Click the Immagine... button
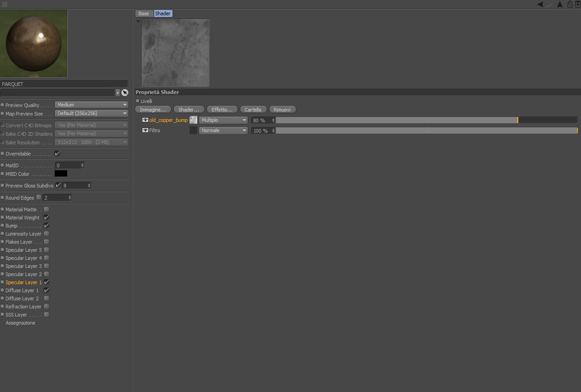The height and width of the screenshot is (392, 581). point(153,110)
